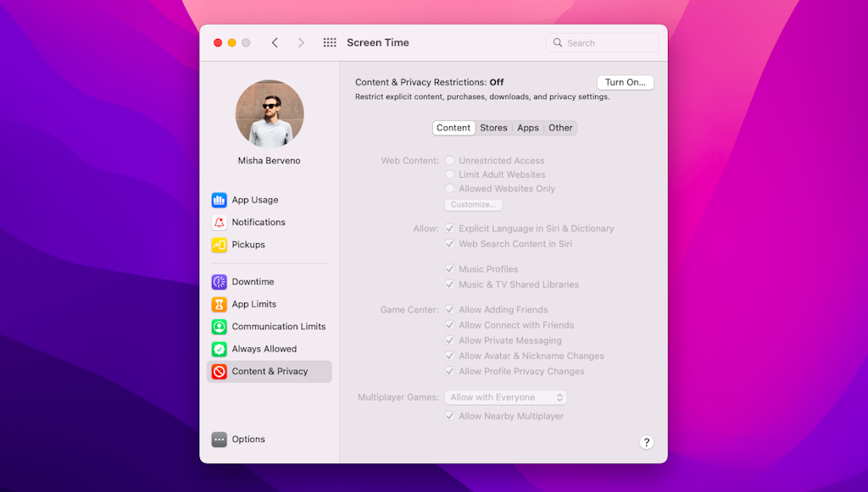Click Misha Berveno's profile picture
Viewport: 868px width, 492px height.
[x=269, y=113]
